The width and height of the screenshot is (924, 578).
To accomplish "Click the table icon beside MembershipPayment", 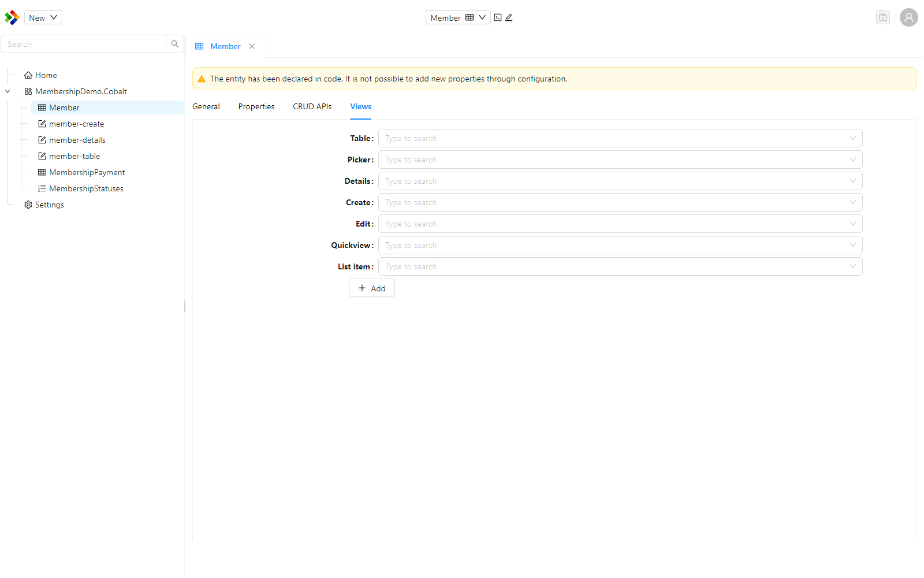I will pyautogui.click(x=42, y=172).
